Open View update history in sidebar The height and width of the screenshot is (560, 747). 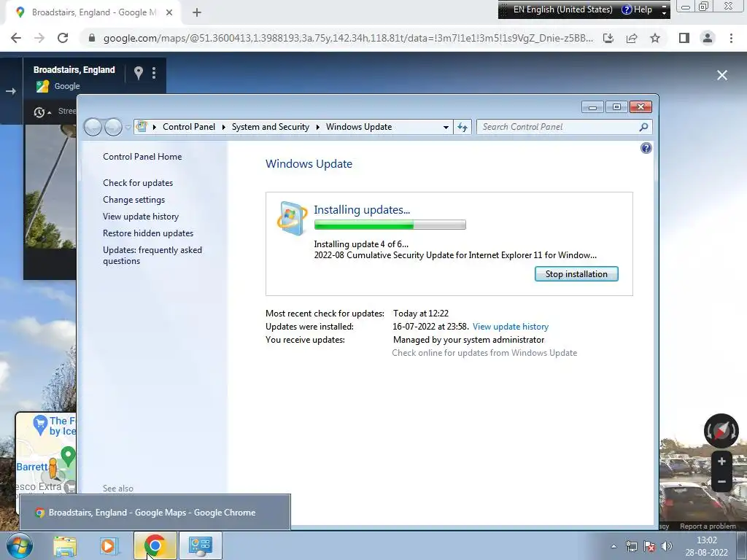(x=141, y=216)
